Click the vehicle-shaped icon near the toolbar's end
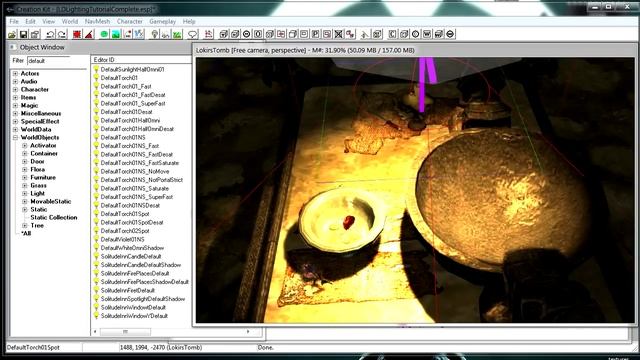The height and width of the screenshot is (360, 640). pyautogui.click(x=438, y=34)
